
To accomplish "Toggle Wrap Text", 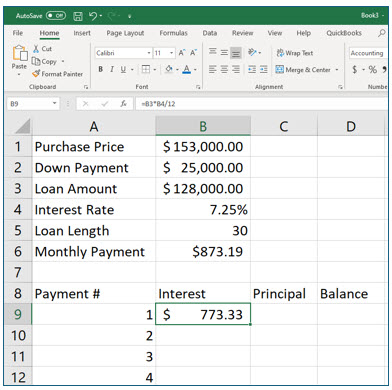I will (295, 53).
